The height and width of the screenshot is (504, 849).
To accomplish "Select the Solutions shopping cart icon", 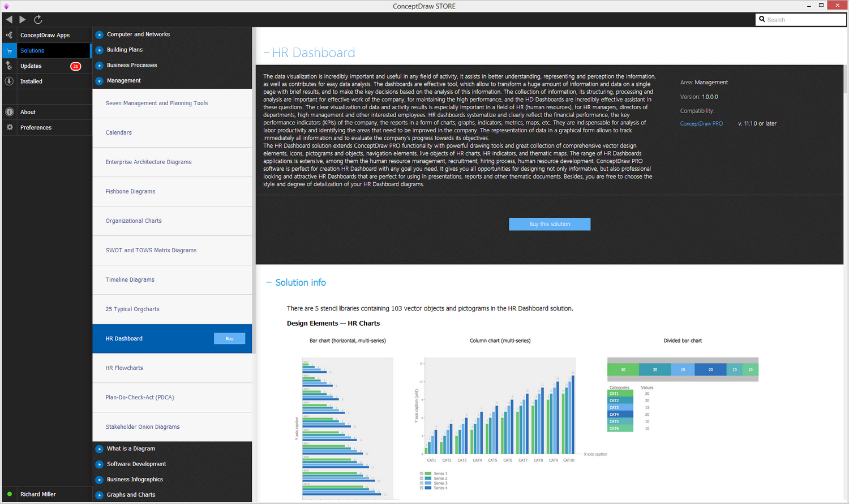I will pos(9,50).
